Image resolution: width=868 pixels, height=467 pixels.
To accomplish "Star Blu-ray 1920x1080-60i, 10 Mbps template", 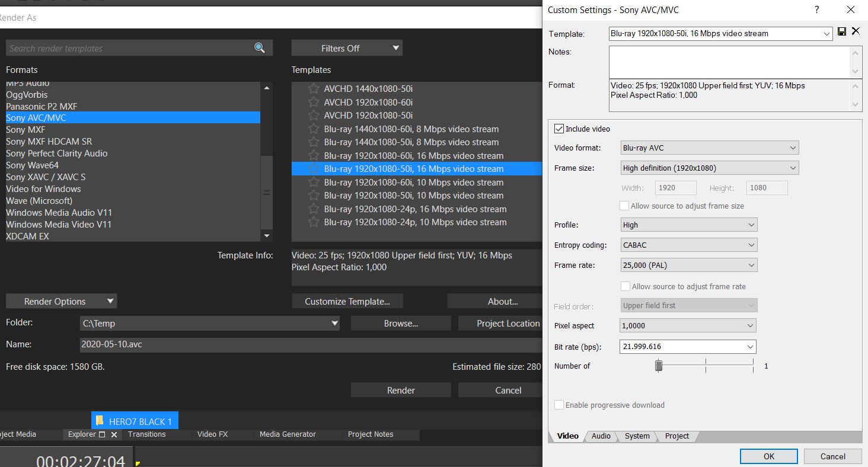I will point(314,182).
